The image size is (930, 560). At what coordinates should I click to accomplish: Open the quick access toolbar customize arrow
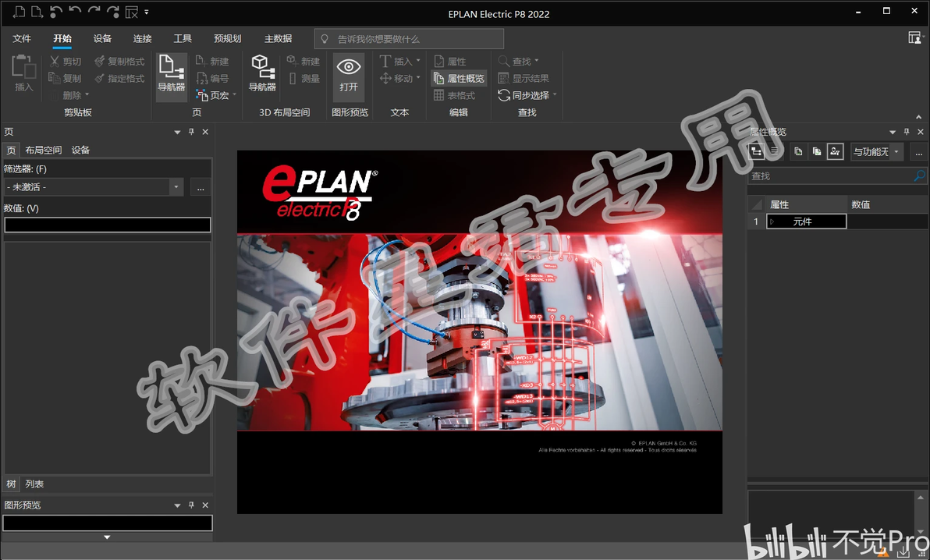147,12
